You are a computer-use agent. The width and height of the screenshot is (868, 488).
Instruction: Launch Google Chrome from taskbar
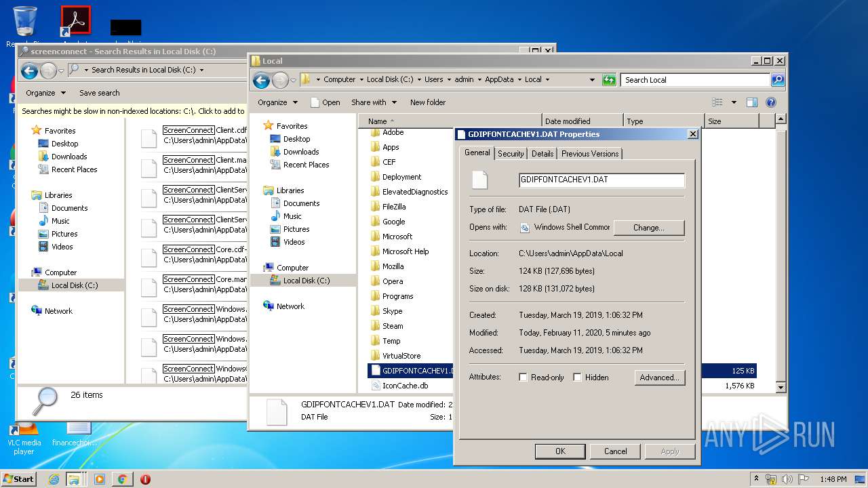(x=122, y=479)
